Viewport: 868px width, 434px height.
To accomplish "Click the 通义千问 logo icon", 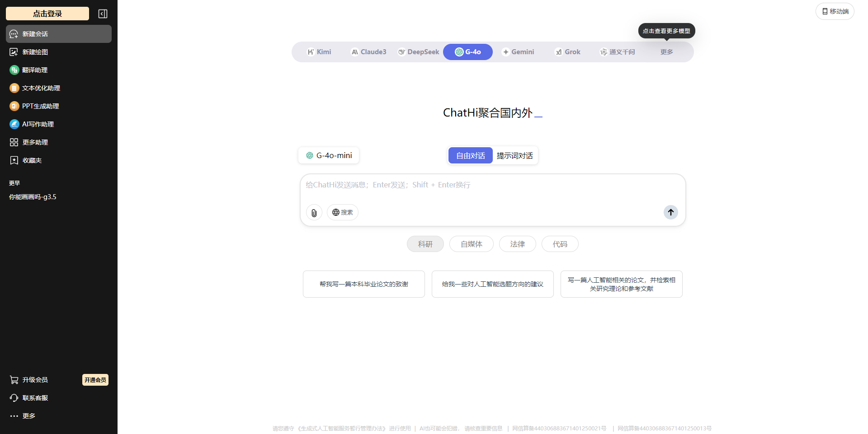I will click(604, 52).
